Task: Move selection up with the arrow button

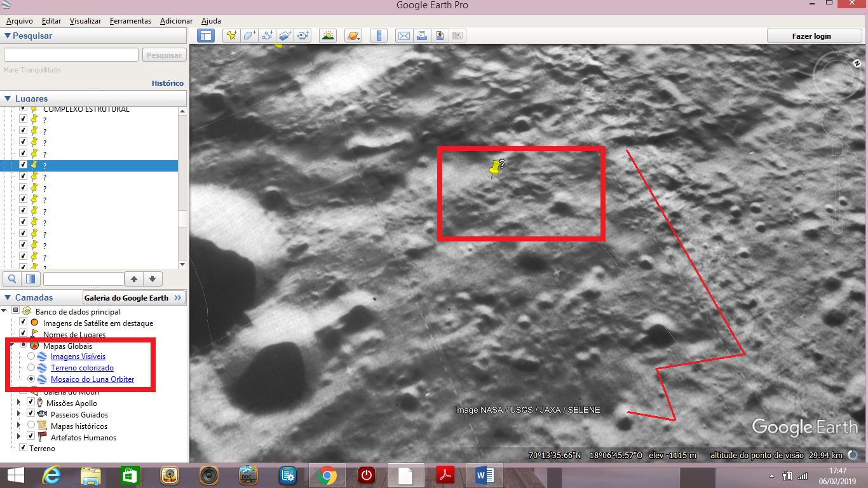Action: click(x=134, y=278)
